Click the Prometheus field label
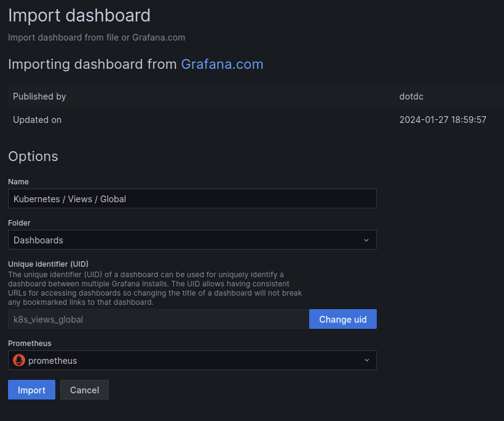Viewport: 504px width, 421px height. tap(30, 343)
